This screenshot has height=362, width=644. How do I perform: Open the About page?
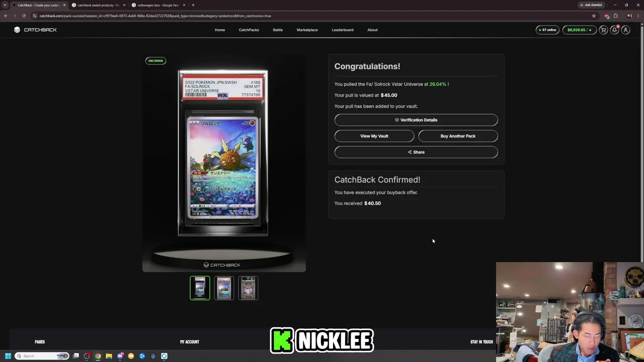(372, 30)
